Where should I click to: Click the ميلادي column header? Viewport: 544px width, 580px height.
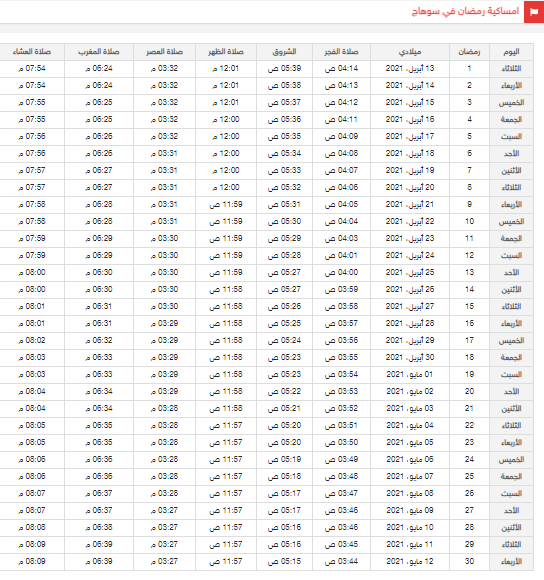point(410,52)
